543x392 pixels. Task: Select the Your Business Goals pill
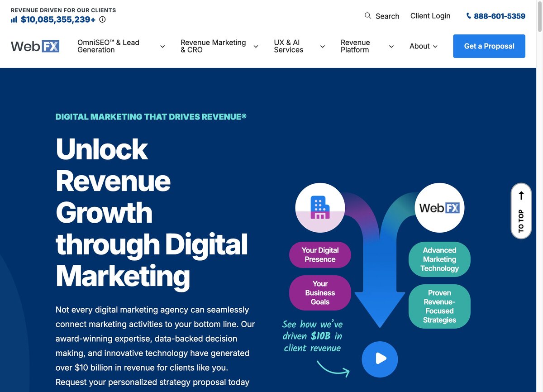[320, 293]
